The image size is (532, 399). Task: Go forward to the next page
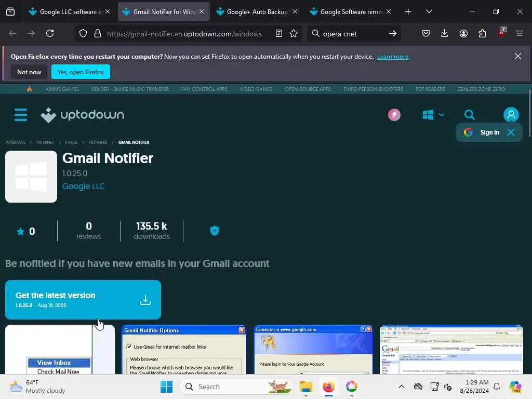31,34
